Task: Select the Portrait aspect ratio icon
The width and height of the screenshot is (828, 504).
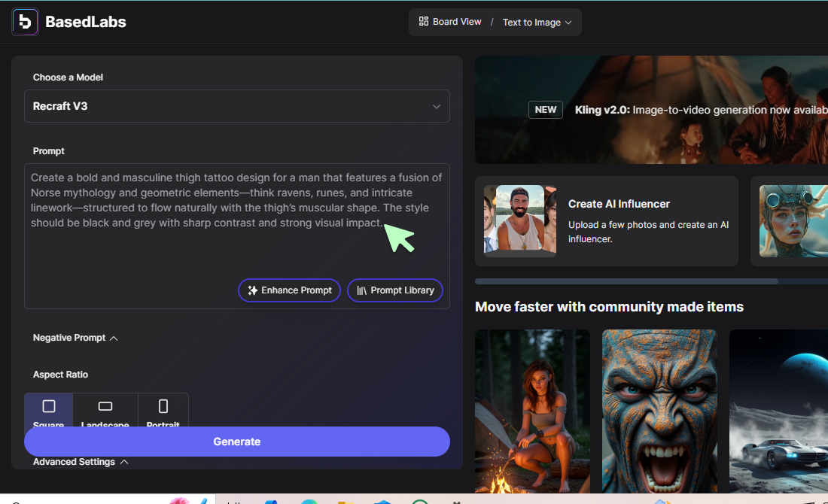Action: click(163, 407)
